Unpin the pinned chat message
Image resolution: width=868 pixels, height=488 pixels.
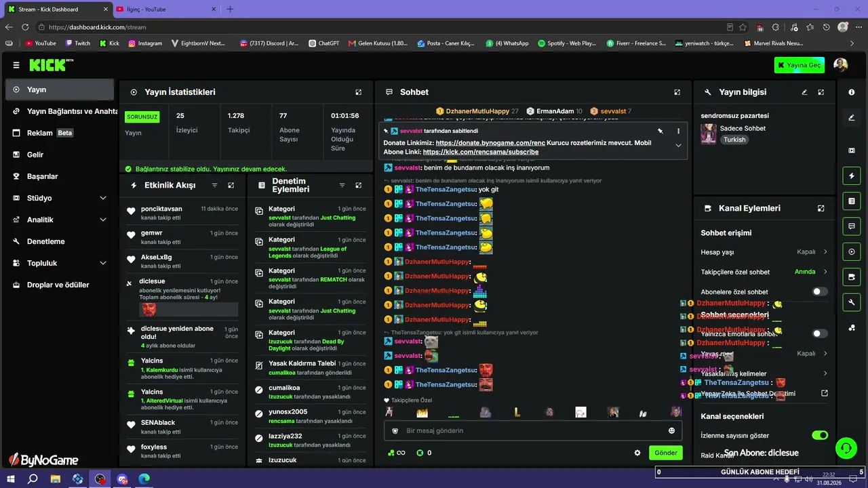point(660,131)
